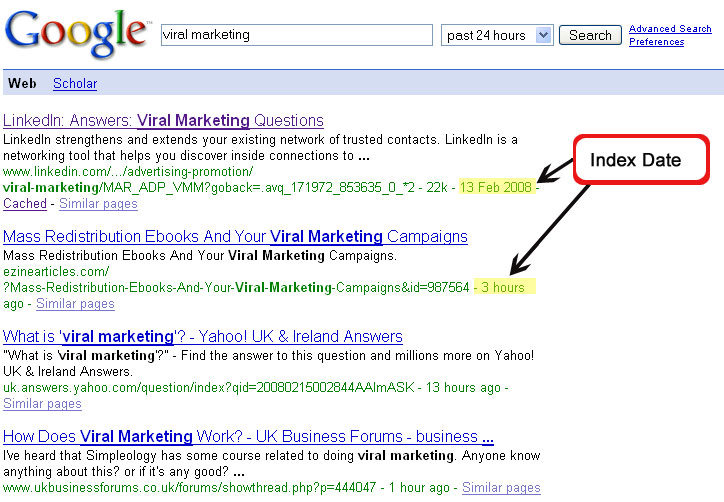724x502 pixels.
Task: Select the Web tab
Action: pos(22,84)
